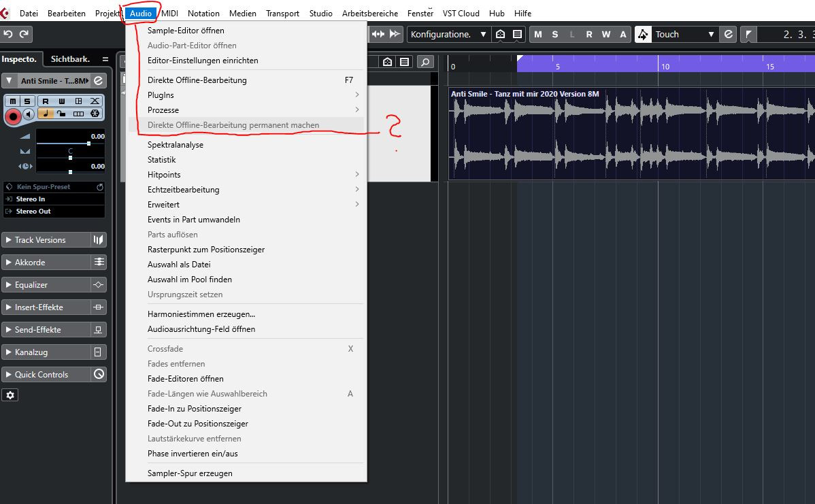
Task: Click the freeze snowflake icon in the inspector
Action: 95,114
